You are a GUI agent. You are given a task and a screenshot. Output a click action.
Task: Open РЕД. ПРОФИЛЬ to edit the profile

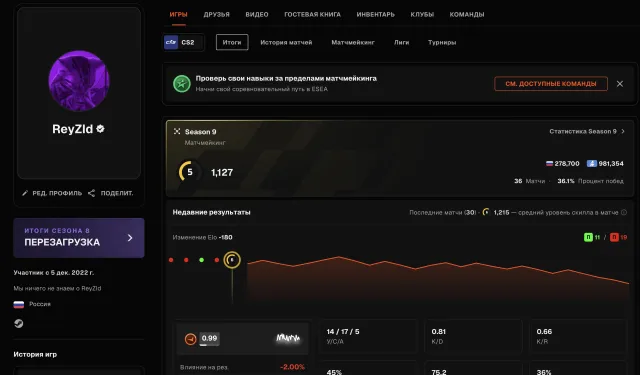coord(52,193)
